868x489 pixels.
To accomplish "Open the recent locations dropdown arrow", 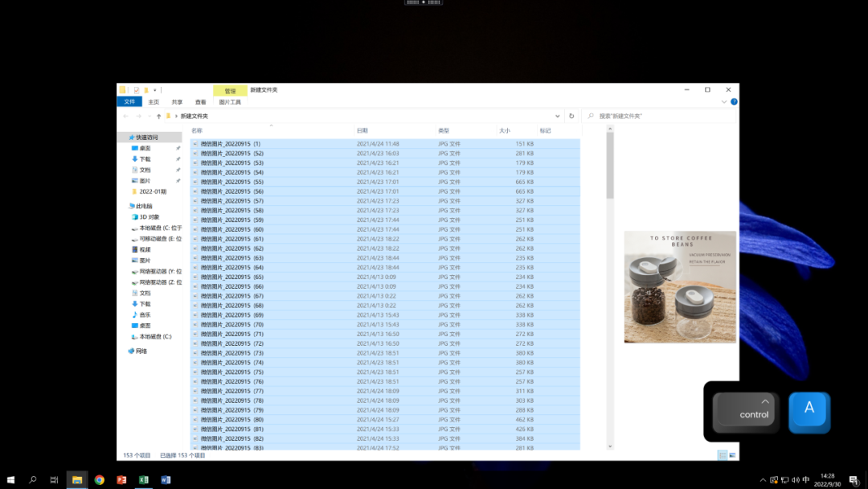I will pos(149,116).
